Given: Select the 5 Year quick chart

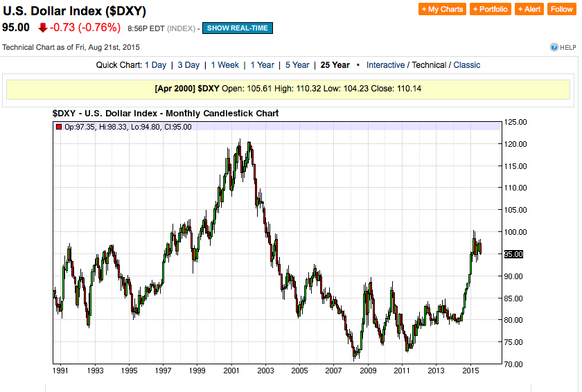Looking at the screenshot, I should pyautogui.click(x=297, y=65).
